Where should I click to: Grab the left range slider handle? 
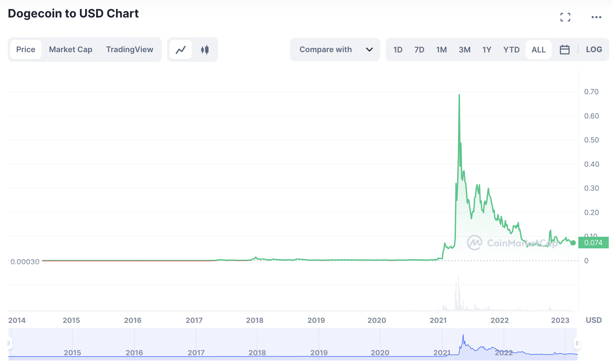[9, 343]
